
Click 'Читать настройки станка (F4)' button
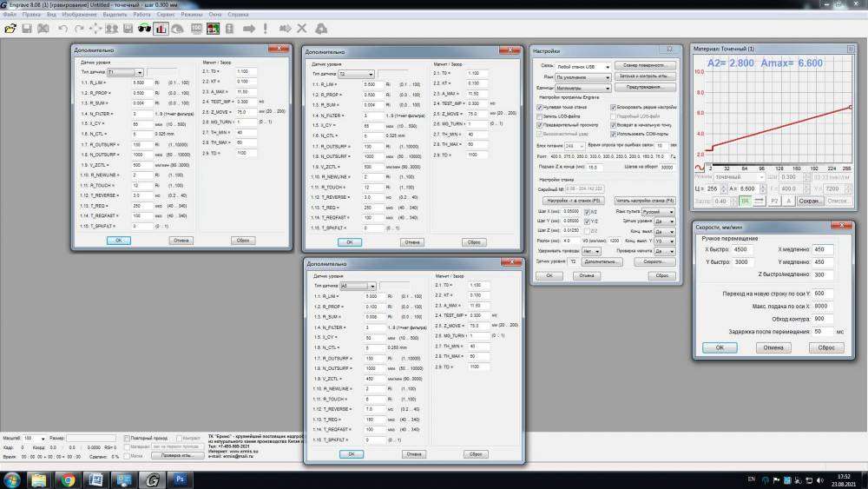click(644, 201)
